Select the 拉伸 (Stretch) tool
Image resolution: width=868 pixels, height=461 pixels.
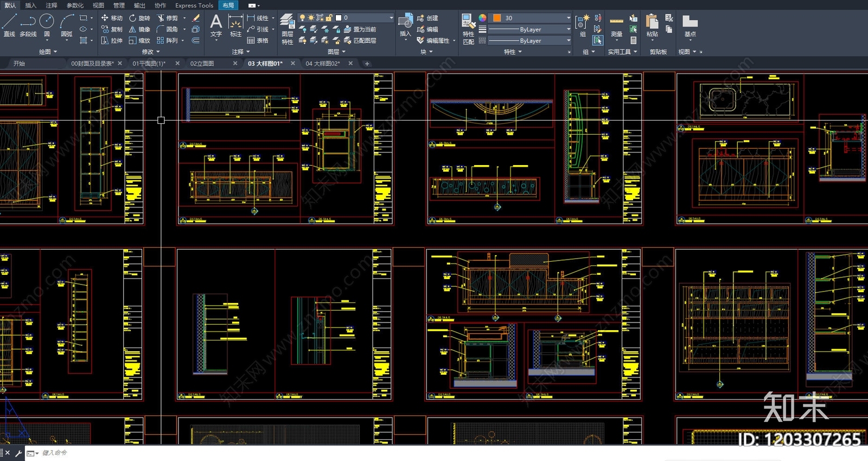[112, 41]
